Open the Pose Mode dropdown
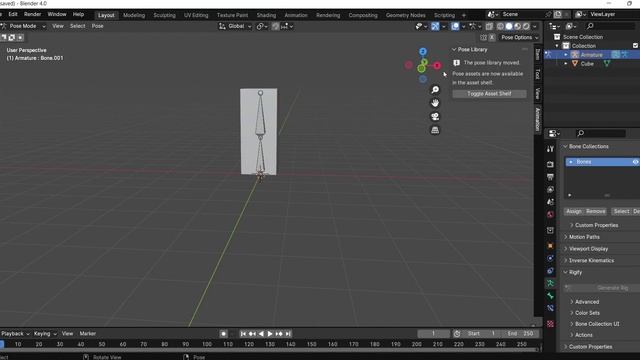 click(x=24, y=26)
